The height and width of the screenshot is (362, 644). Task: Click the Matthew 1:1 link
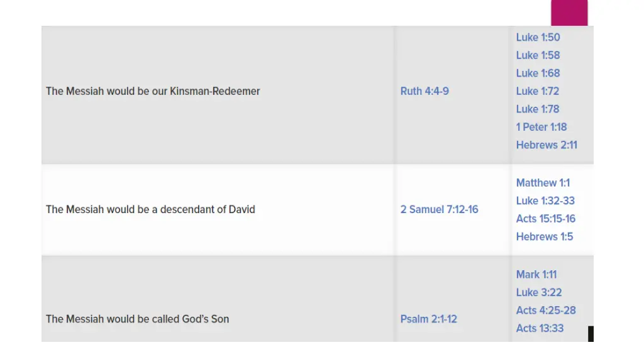(543, 183)
